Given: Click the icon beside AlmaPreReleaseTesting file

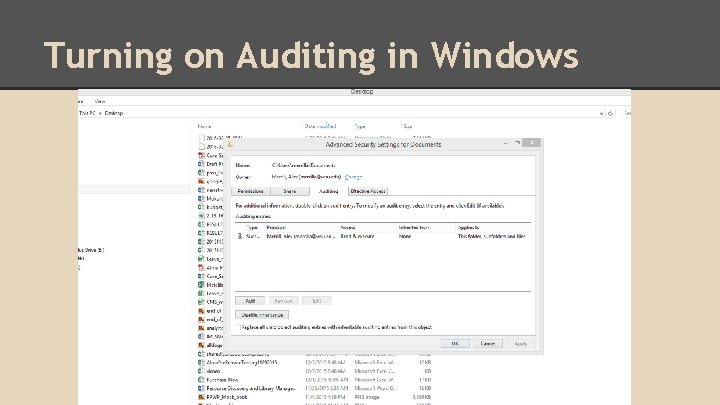Looking at the screenshot, I should click(201, 362).
